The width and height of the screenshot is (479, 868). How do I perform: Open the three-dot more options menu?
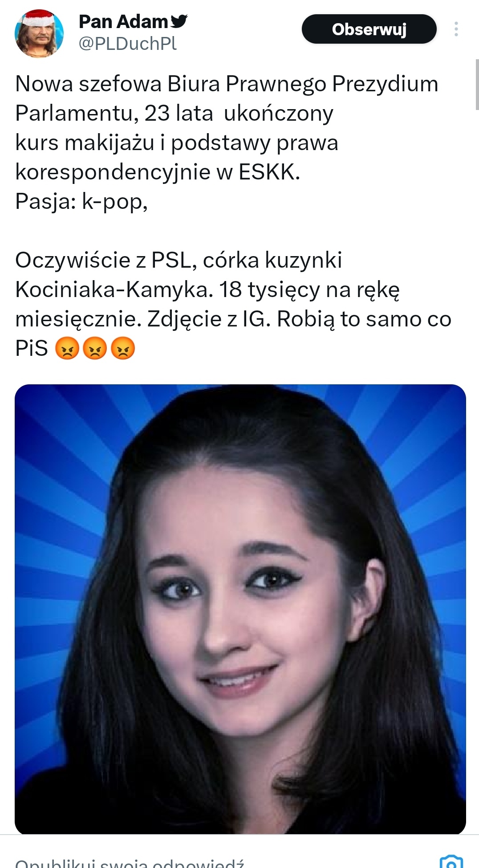456,29
